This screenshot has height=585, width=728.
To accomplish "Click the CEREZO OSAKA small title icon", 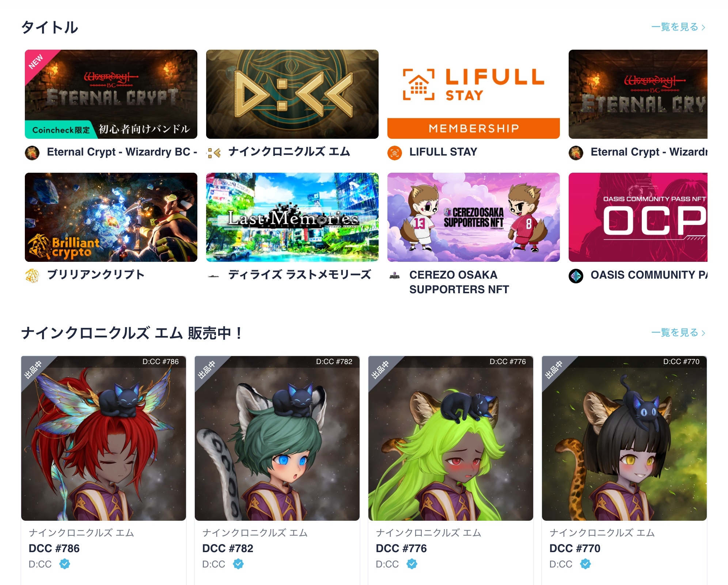I will (x=395, y=276).
